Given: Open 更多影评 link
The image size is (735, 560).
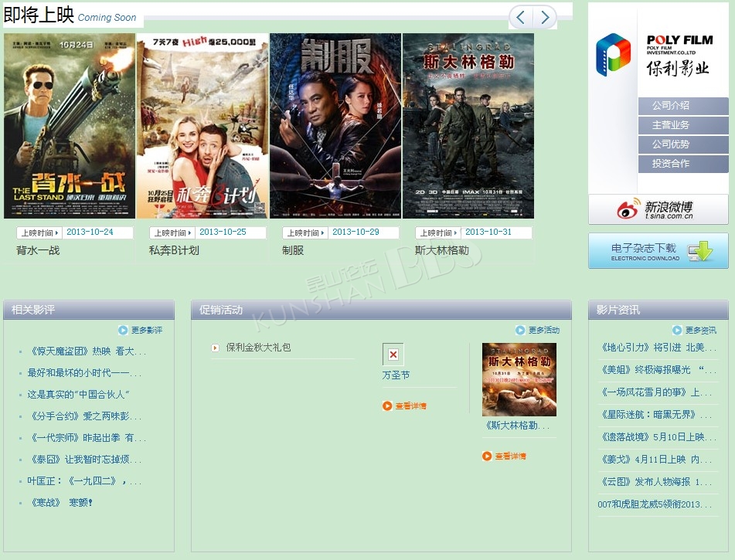Looking at the screenshot, I should [x=147, y=331].
